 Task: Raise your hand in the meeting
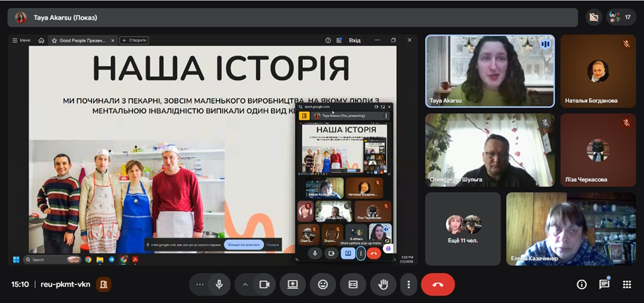[x=382, y=284]
